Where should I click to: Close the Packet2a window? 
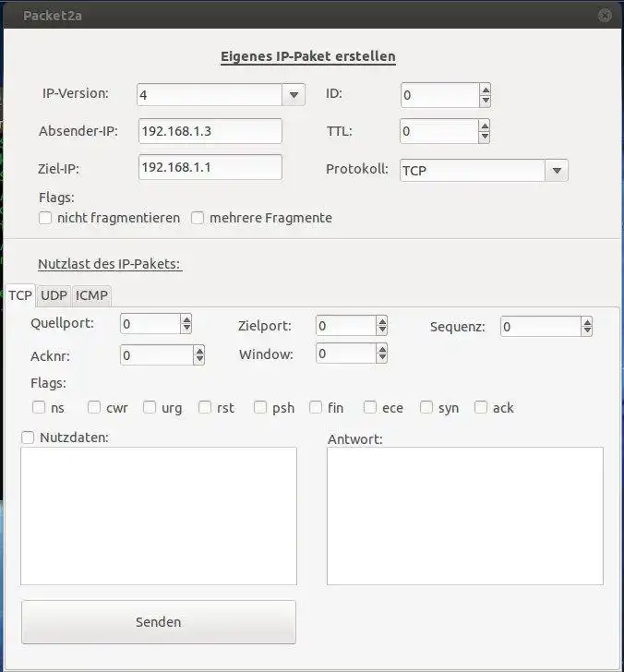click(605, 15)
